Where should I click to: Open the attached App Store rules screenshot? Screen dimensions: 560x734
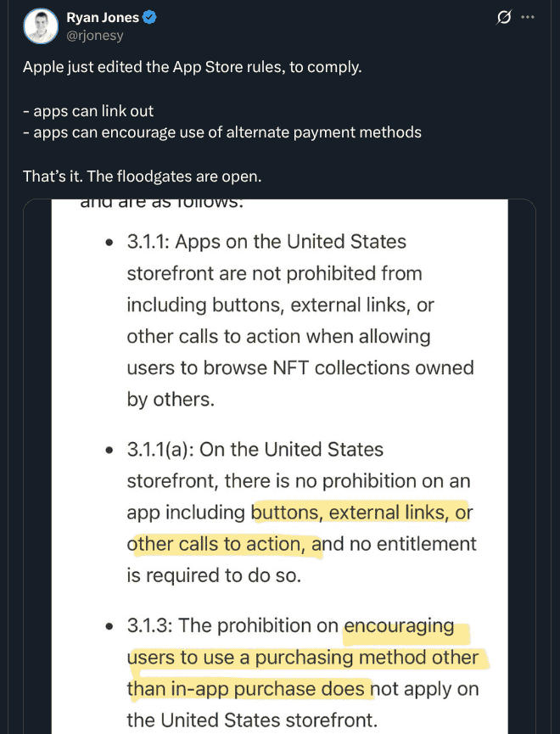(280, 467)
